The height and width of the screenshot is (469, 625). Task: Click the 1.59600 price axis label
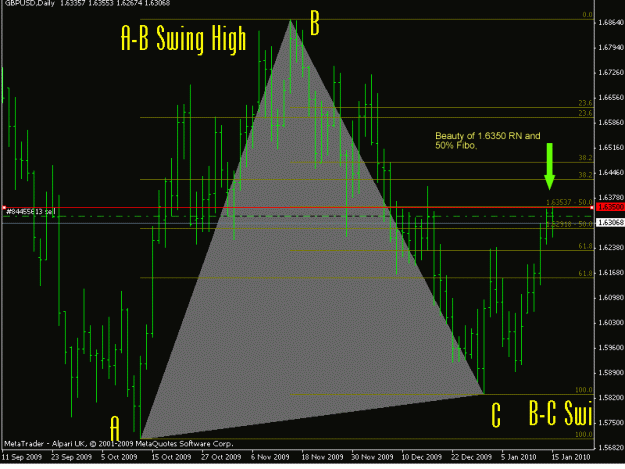coord(611,347)
